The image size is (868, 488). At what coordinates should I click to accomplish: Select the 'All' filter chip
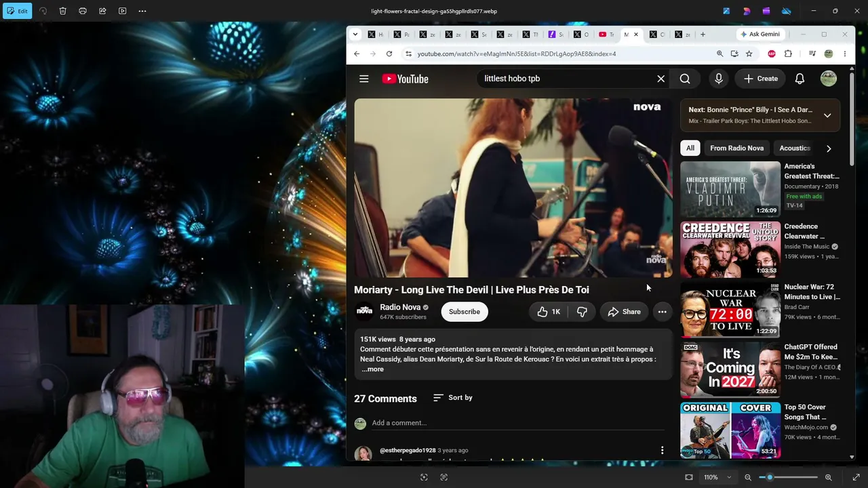coord(690,148)
